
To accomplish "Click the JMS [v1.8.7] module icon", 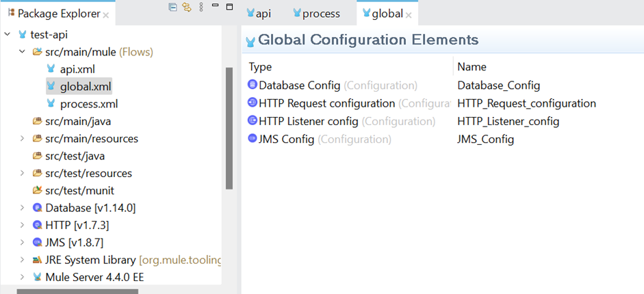I will click(37, 242).
